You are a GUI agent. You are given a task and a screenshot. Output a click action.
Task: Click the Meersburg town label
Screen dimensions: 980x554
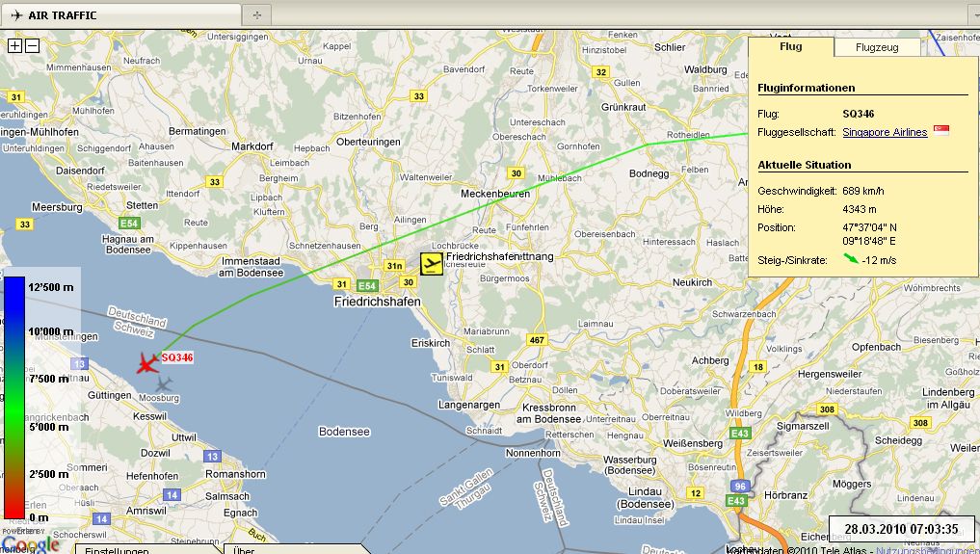pyautogui.click(x=57, y=207)
